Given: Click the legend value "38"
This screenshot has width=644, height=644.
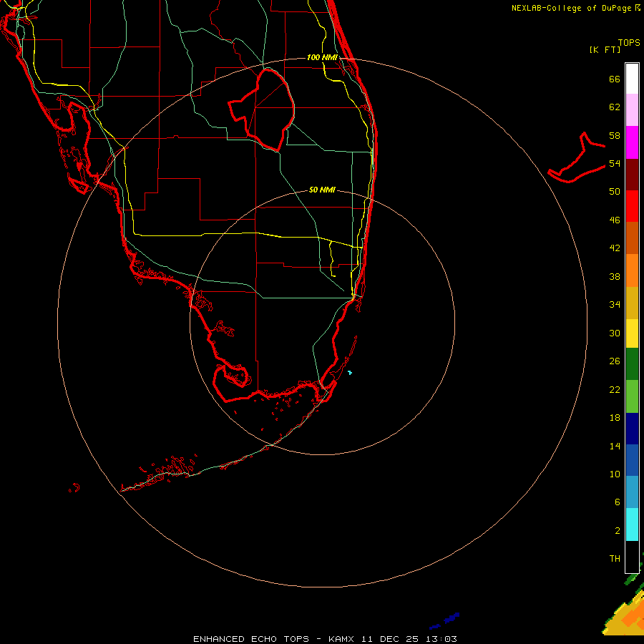Looking at the screenshot, I should (x=615, y=276).
